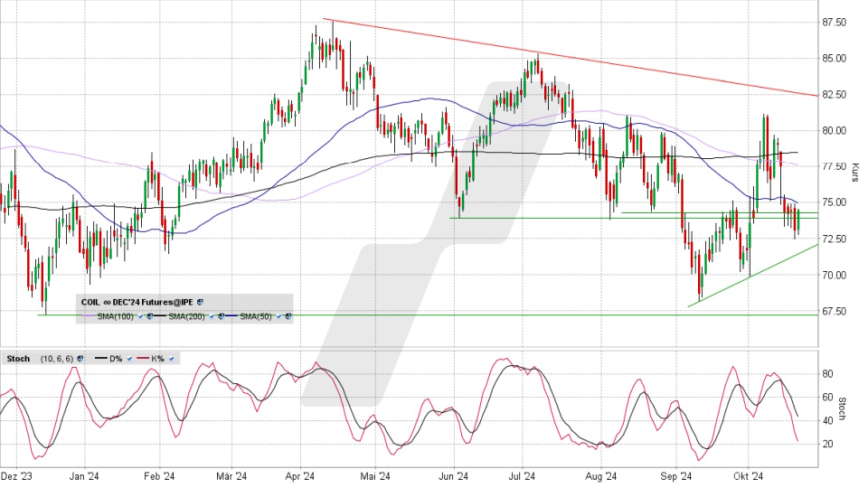The width and height of the screenshot is (868, 488).
Task: Toggle the SMA(50) checkmark
Action: pyautogui.click(x=278, y=316)
